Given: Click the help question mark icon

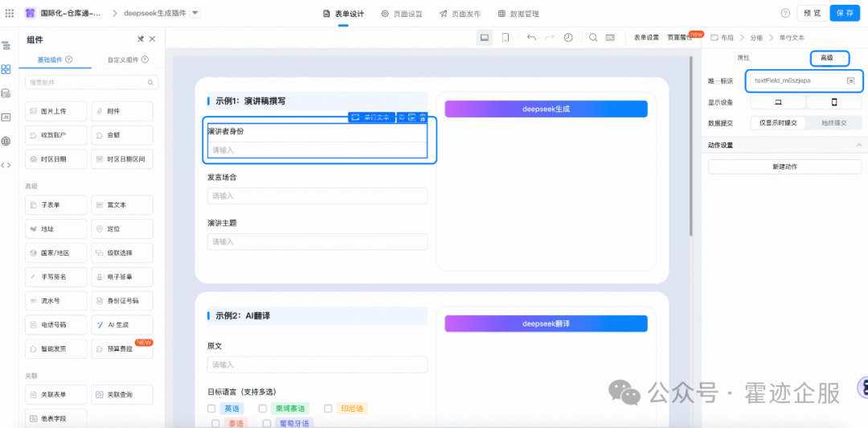Looking at the screenshot, I should tap(785, 14).
